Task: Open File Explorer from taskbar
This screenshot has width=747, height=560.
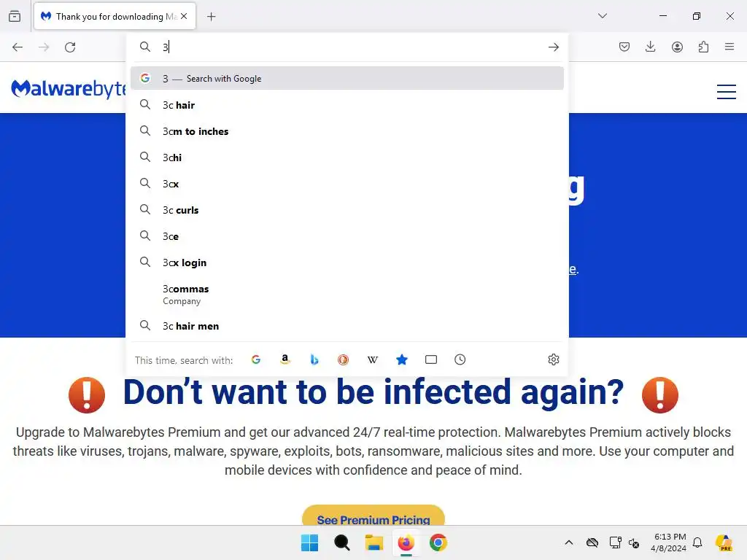Action: 374,542
